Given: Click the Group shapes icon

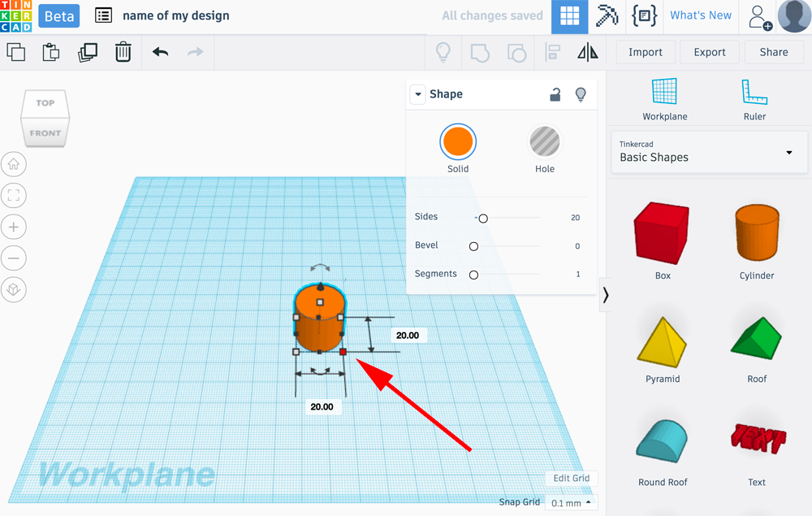Looking at the screenshot, I should (480, 52).
